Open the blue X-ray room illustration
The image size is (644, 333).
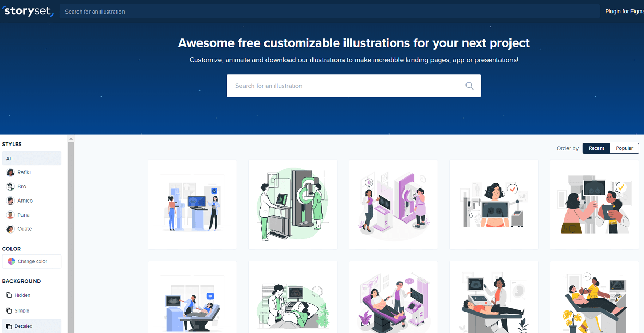(192, 204)
